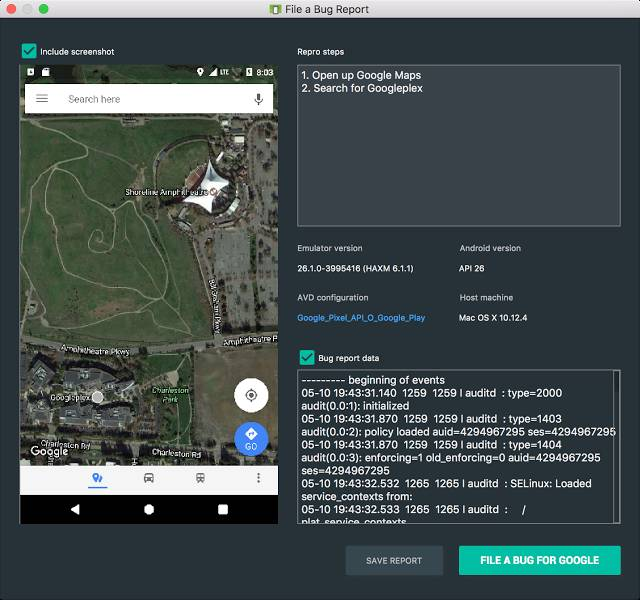The height and width of the screenshot is (600, 640).
Task: Click the bug report log scrollbar
Action: [616, 447]
